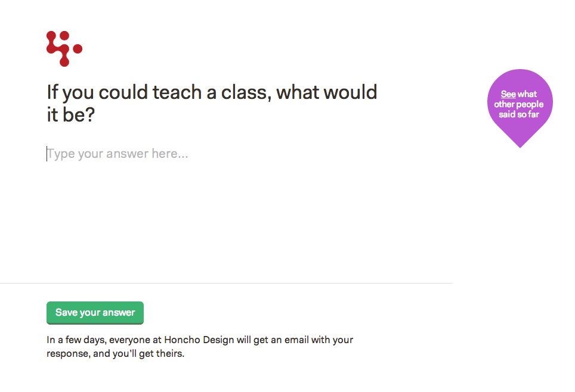Click the horizontal divider above the Save button
The image size is (575, 392).
tap(226, 283)
